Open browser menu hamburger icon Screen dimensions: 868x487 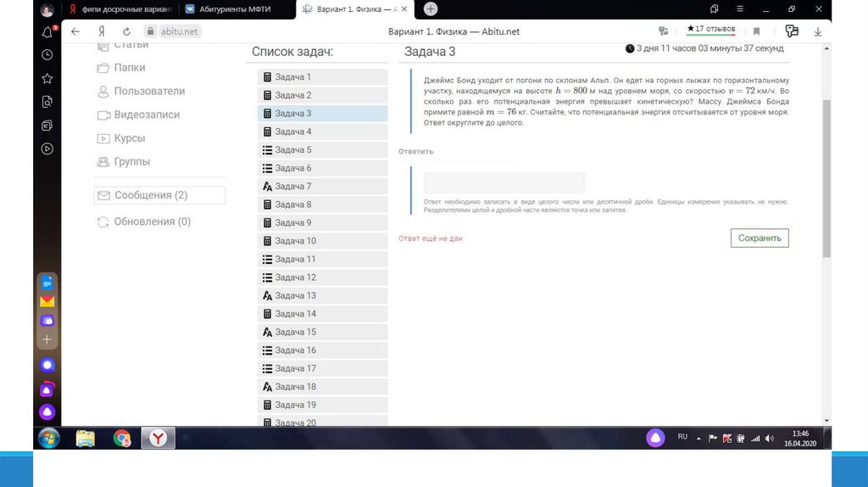(740, 8)
